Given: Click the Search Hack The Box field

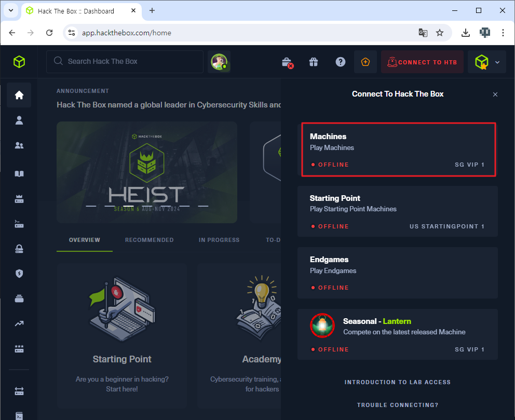Looking at the screenshot, I should pyautogui.click(x=125, y=61).
